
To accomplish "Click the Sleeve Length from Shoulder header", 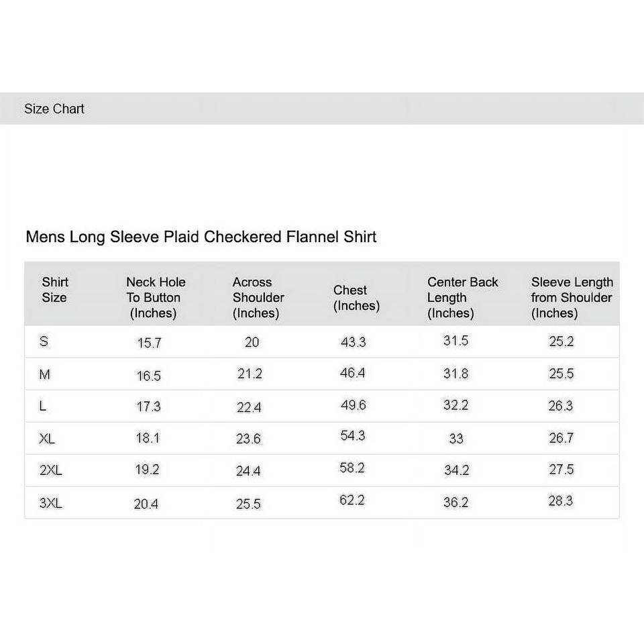I will coord(572,297).
